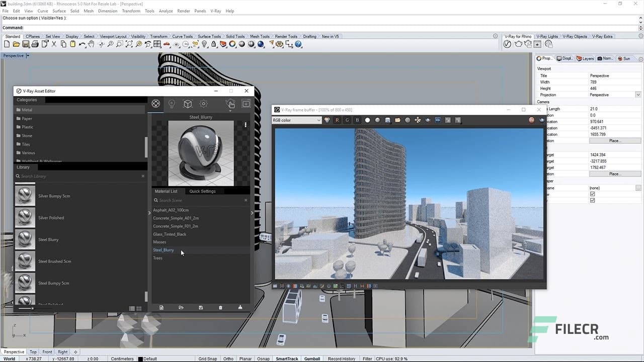Switch to the Layers panel tab
Screen dimensions: 644x362
click(x=585, y=58)
